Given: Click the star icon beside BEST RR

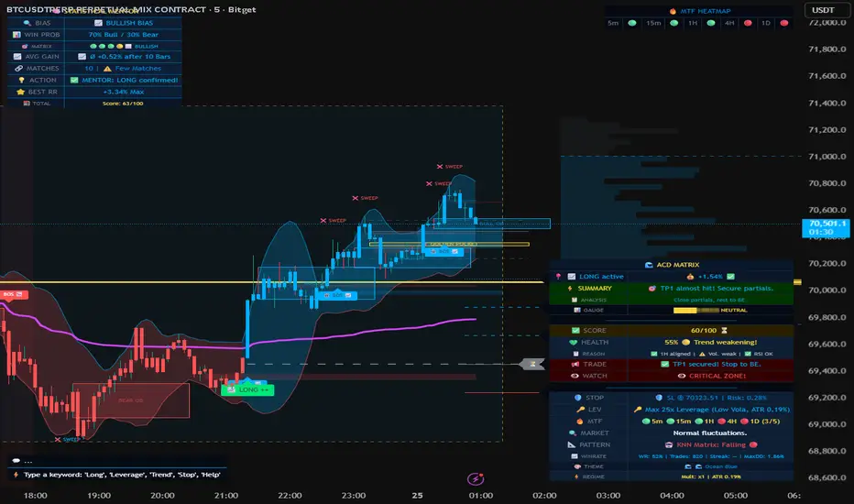Looking at the screenshot, I should [x=21, y=92].
